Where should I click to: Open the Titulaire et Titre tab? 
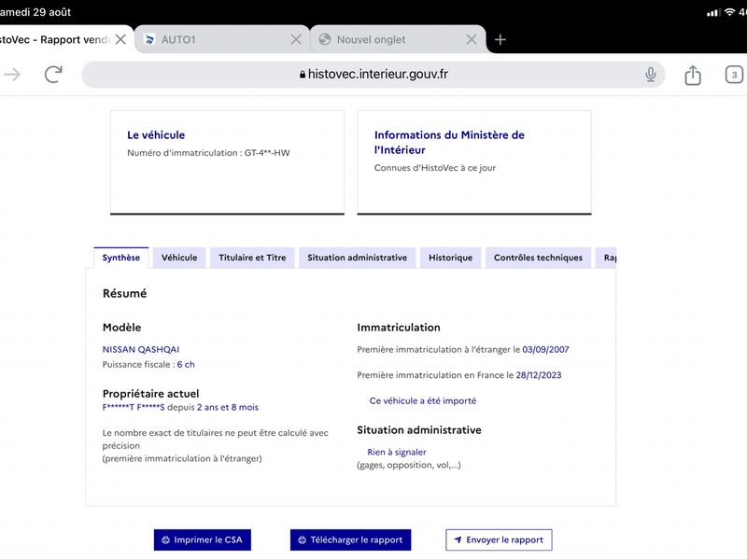252,258
